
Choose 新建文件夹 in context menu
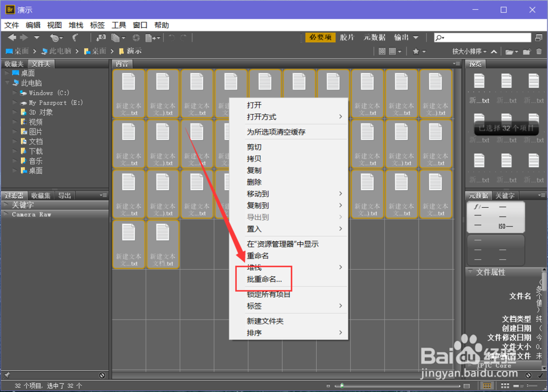point(288,321)
